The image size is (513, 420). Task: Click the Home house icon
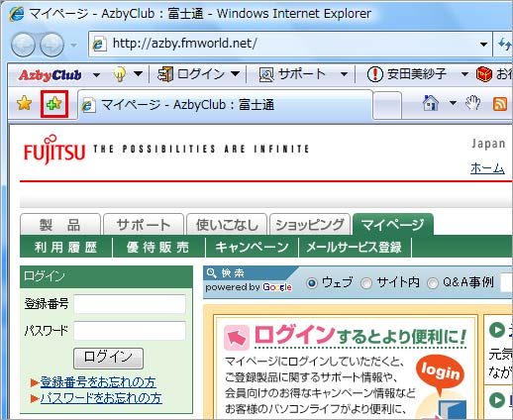pos(431,103)
